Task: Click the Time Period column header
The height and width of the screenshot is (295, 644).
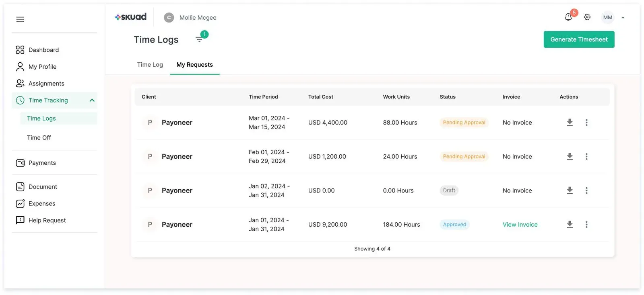Action: tap(263, 97)
